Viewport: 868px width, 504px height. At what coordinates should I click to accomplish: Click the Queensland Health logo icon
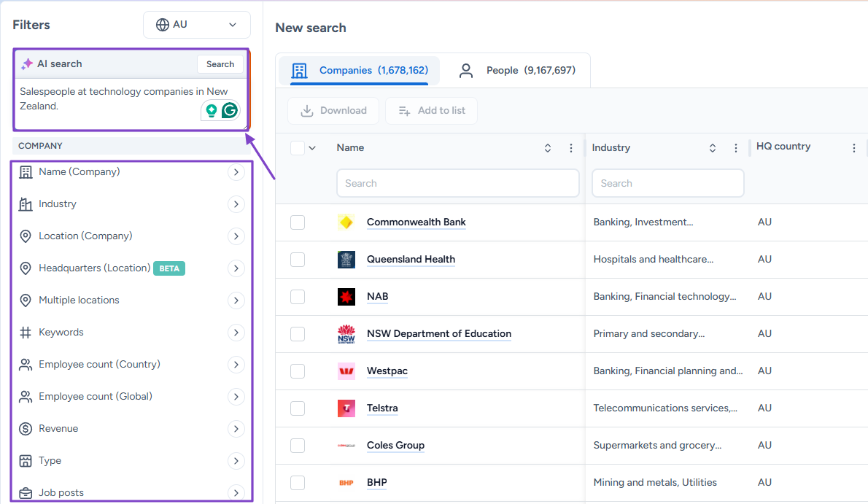(346, 259)
